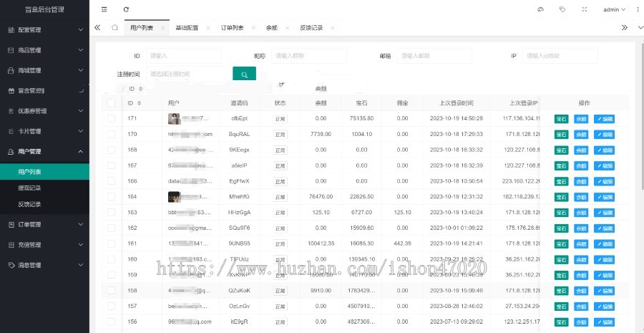Open tab options dropdown arrow

click(640, 27)
